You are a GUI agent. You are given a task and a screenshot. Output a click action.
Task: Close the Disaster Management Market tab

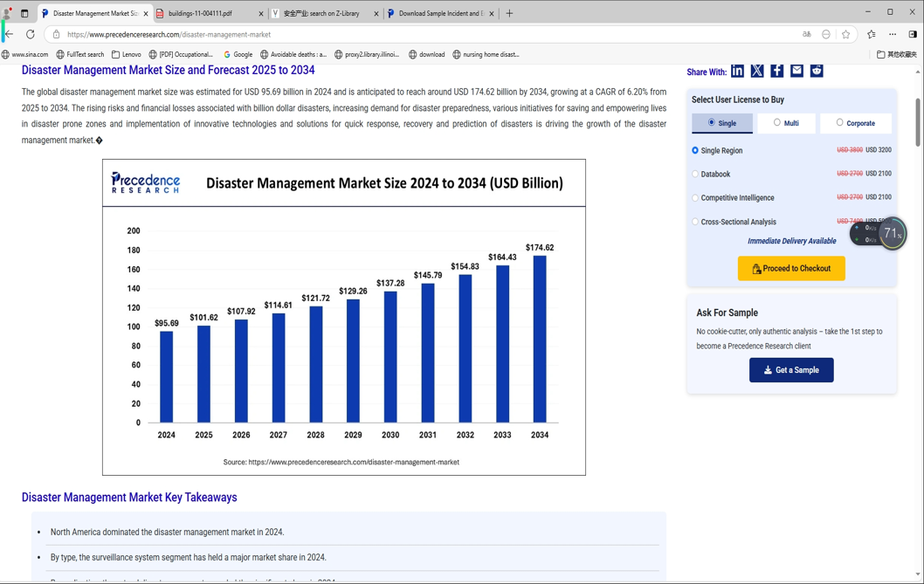[146, 14]
